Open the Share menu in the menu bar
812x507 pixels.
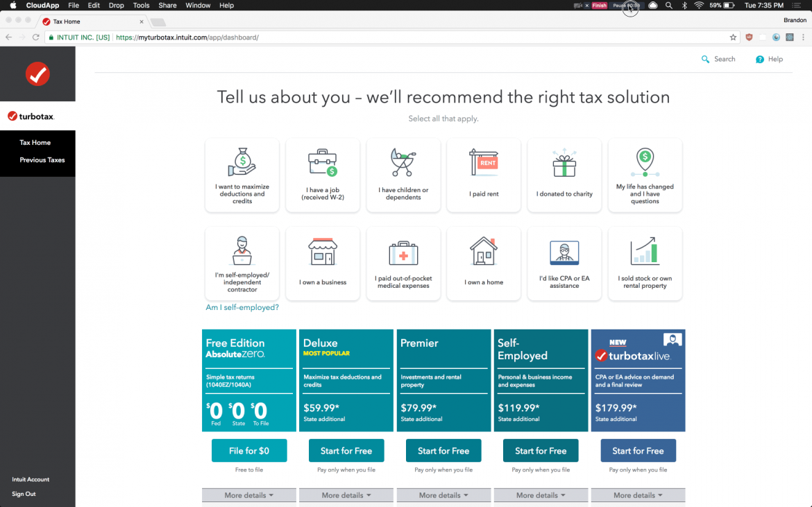pyautogui.click(x=167, y=5)
